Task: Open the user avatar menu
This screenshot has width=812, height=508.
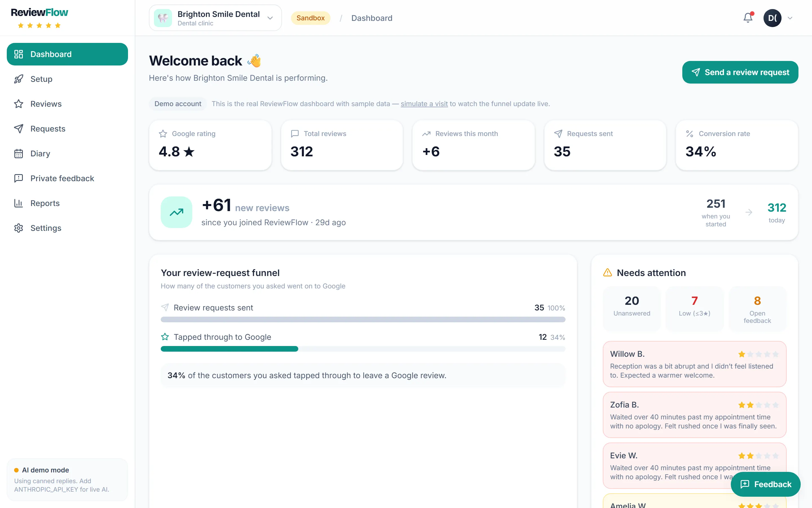Action: (x=773, y=18)
